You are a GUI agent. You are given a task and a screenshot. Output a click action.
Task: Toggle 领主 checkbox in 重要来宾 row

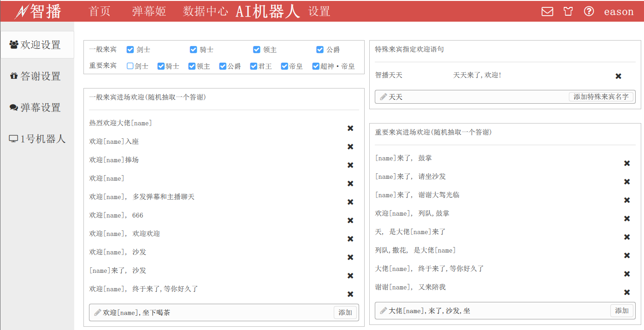[192, 66]
